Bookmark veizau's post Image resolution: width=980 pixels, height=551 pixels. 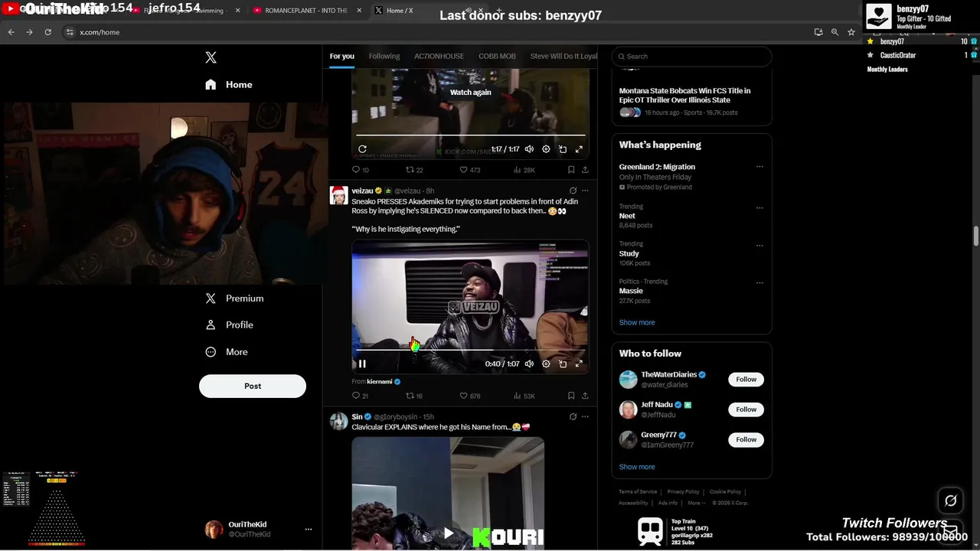click(571, 396)
